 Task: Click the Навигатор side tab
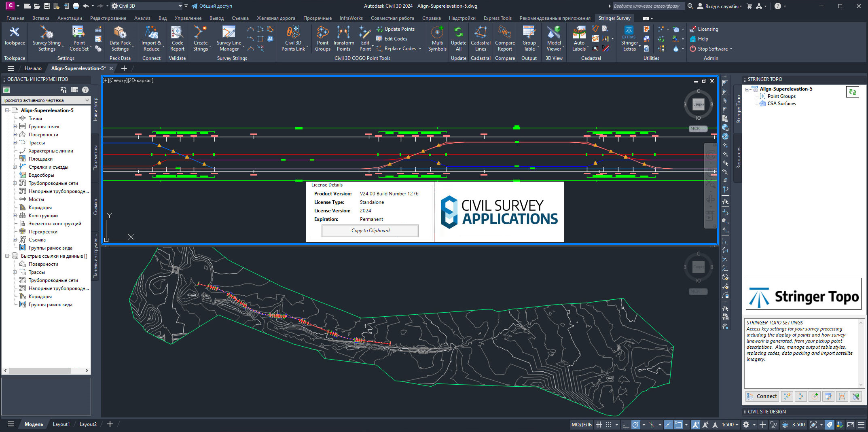(95, 109)
